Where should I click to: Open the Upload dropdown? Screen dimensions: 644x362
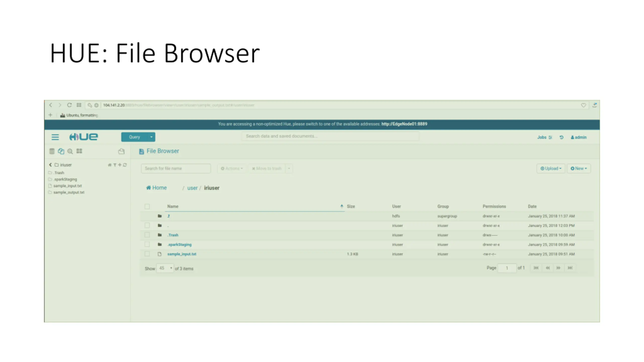pos(551,168)
